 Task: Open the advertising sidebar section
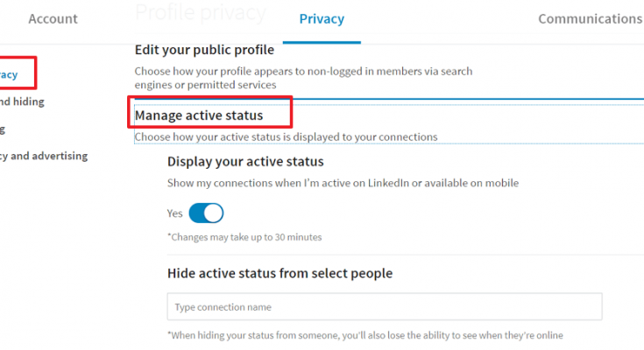coord(44,156)
